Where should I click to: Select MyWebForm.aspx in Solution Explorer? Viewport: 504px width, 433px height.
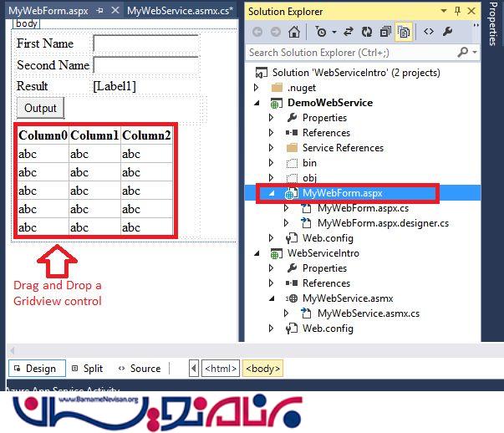(343, 193)
